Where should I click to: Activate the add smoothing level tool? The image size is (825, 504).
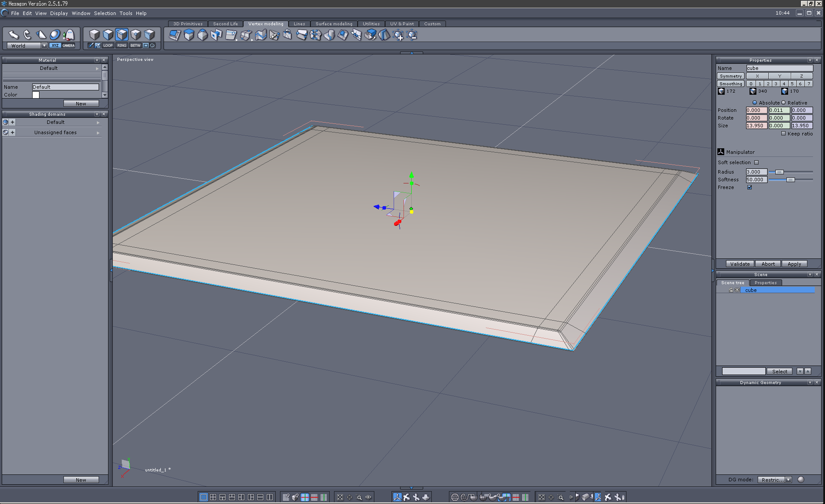pyautogui.click(x=399, y=35)
